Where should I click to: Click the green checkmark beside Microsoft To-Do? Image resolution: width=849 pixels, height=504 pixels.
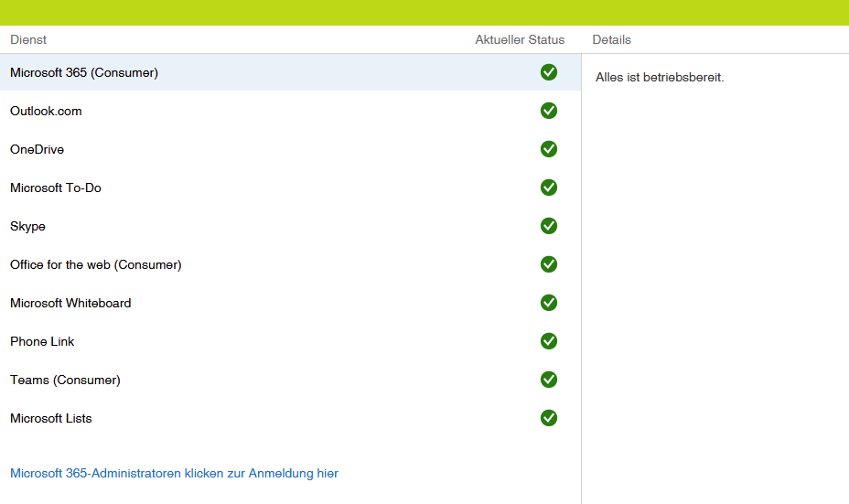tap(549, 188)
